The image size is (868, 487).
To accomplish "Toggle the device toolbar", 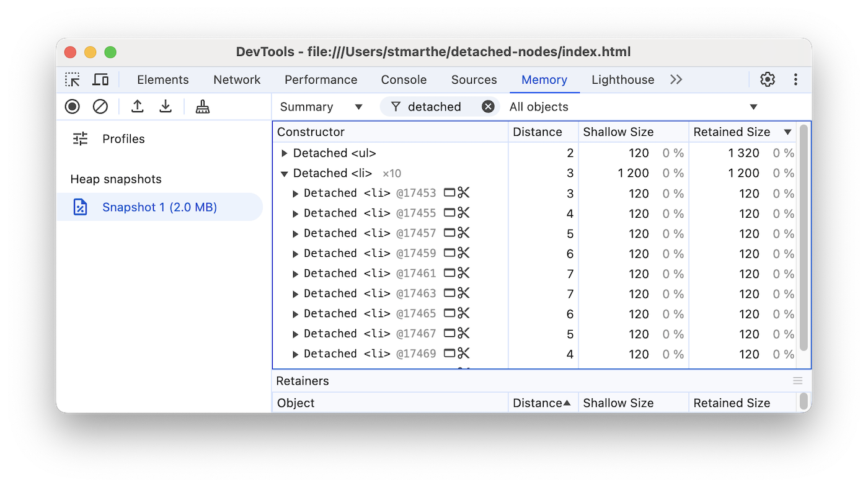I will 100,79.
